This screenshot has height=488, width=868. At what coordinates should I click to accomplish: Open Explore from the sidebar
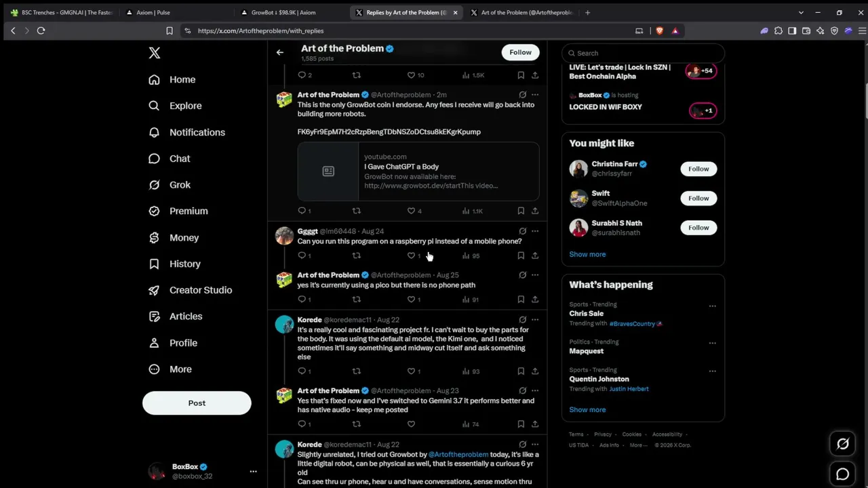click(x=176, y=106)
